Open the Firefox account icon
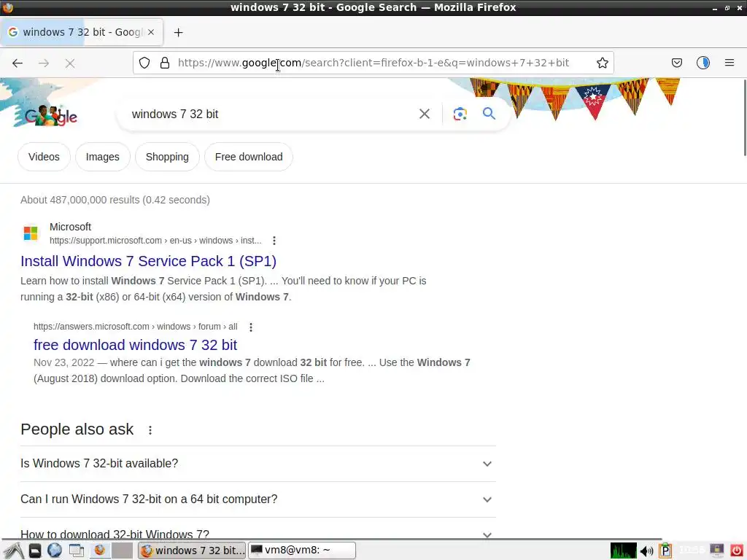This screenshot has width=747, height=560. [x=703, y=63]
